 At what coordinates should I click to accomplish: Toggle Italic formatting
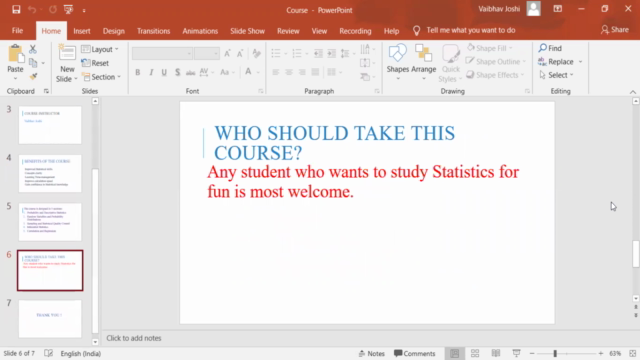[151, 72]
